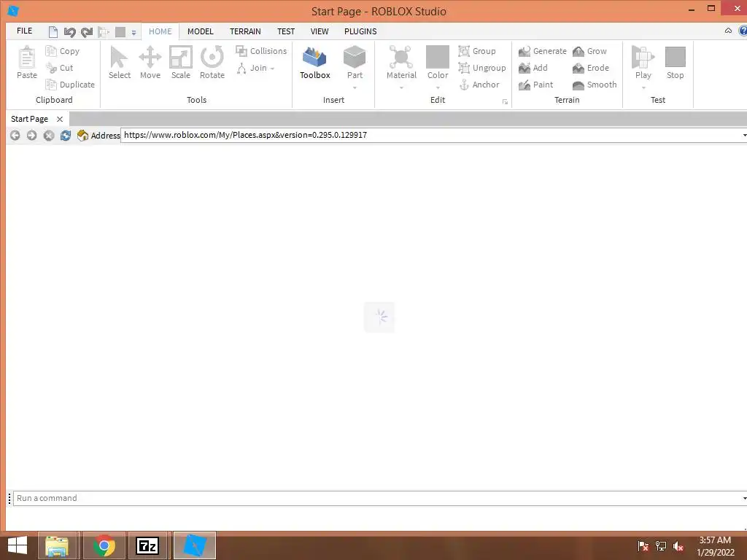Expand the Material dropdown arrow
747x560 pixels.
[401, 87]
